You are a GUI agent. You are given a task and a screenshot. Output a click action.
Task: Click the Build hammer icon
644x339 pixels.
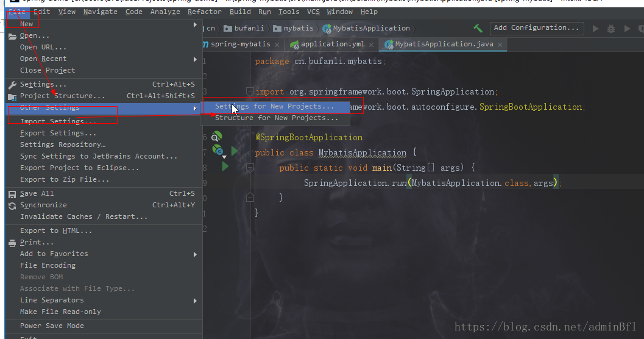[x=478, y=29]
